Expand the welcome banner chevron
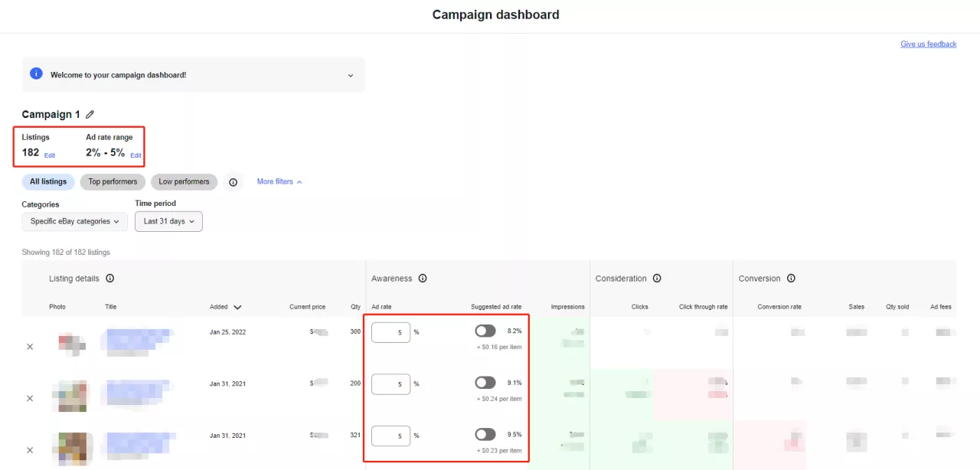This screenshot has width=980, height=470. 351,75
